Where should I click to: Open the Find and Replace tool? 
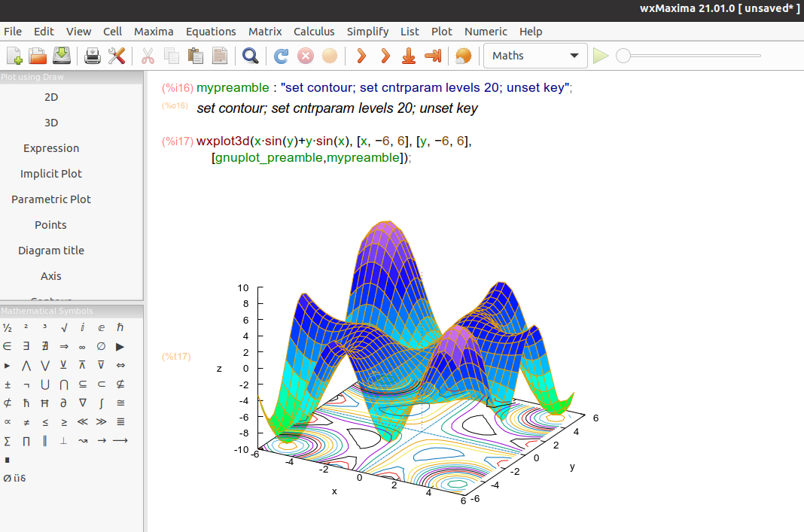point(251,55)
